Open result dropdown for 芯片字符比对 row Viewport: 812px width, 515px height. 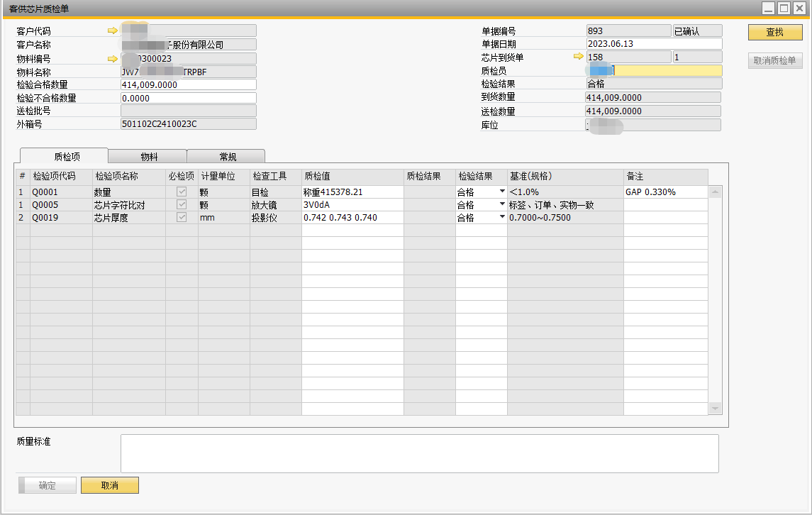tap(502, 204)
